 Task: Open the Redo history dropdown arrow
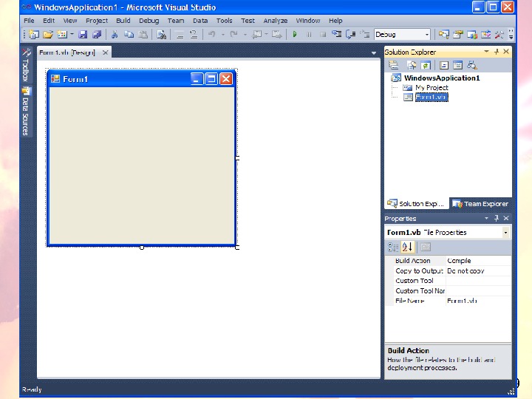coord(245,34)
